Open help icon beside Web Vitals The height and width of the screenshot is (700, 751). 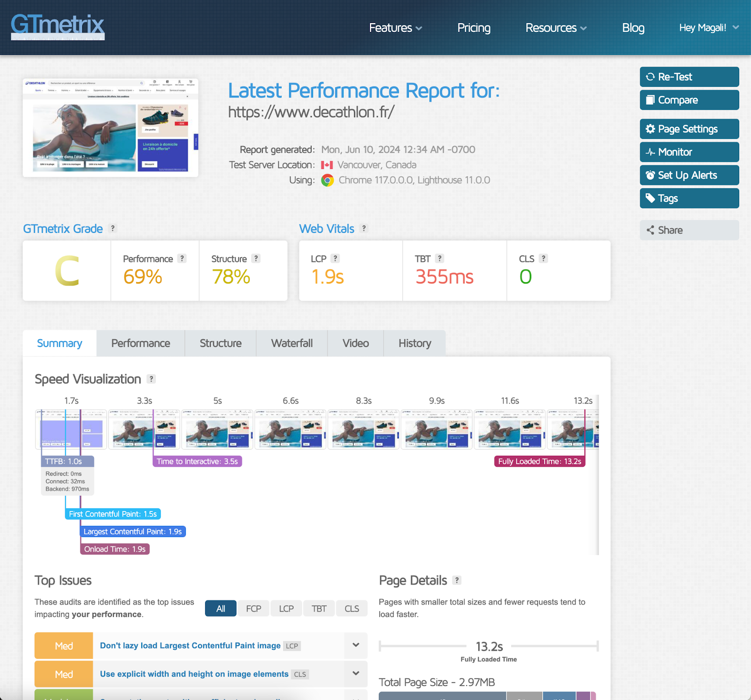coord(364,228)
